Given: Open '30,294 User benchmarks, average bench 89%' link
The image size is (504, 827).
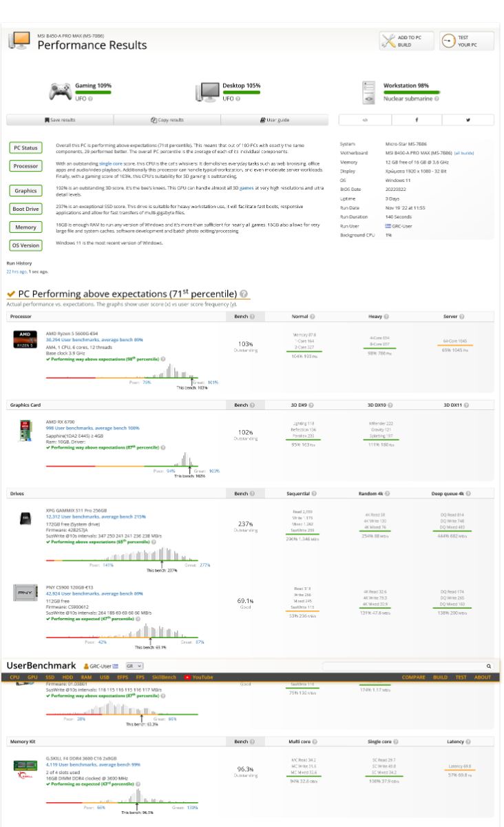Looking at the screenshot, I should [94, 340].
